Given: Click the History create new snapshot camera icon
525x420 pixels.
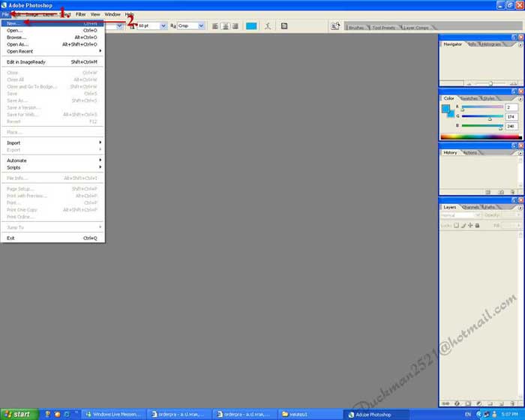Looking at the screenshot, I should 501,192.
